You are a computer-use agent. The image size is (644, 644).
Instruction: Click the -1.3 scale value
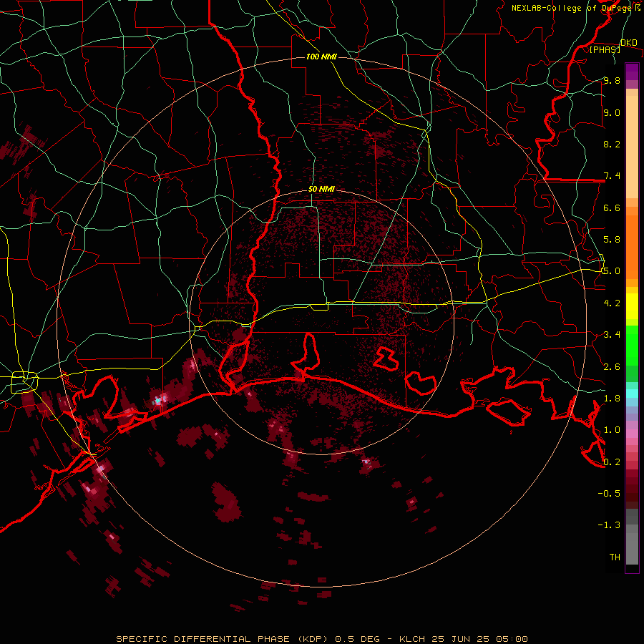point(609,525)
